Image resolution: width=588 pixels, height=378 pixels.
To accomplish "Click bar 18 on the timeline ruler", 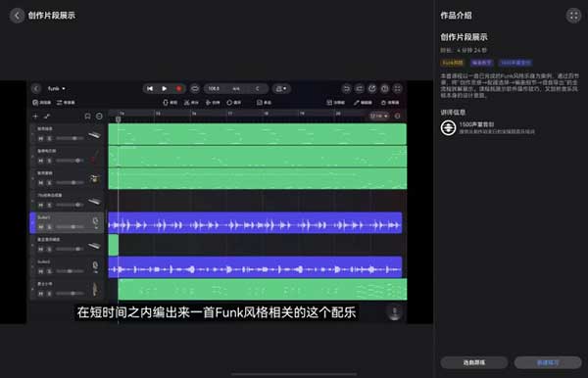I will [x=267, y=114].
